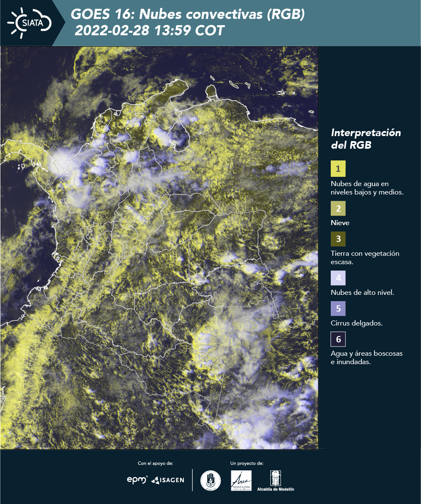Click the "Nubes de agua en niveles bajos y medios." label
421x504 pixels.
point(367,188)
